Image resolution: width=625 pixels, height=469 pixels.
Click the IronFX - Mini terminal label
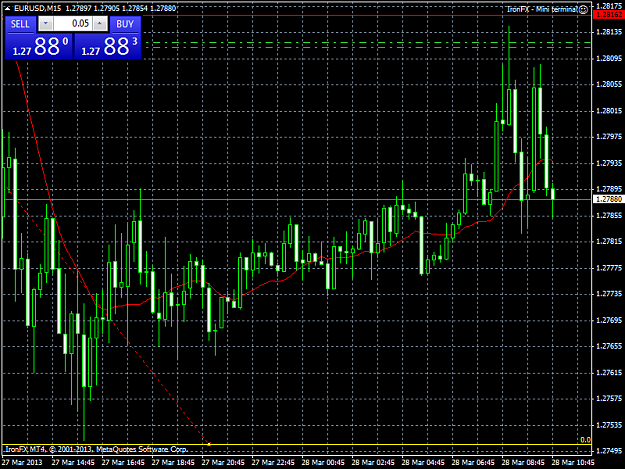coord(542,9)
